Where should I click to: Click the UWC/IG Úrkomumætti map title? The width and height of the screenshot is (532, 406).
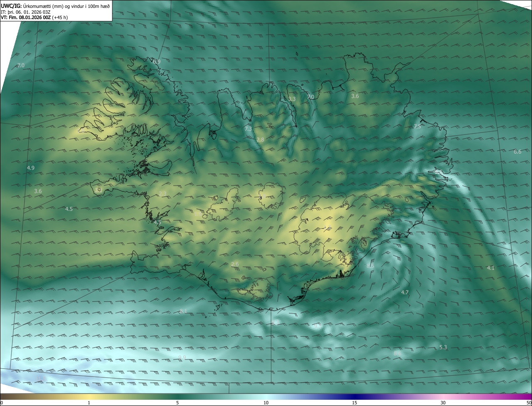(55, 6)
